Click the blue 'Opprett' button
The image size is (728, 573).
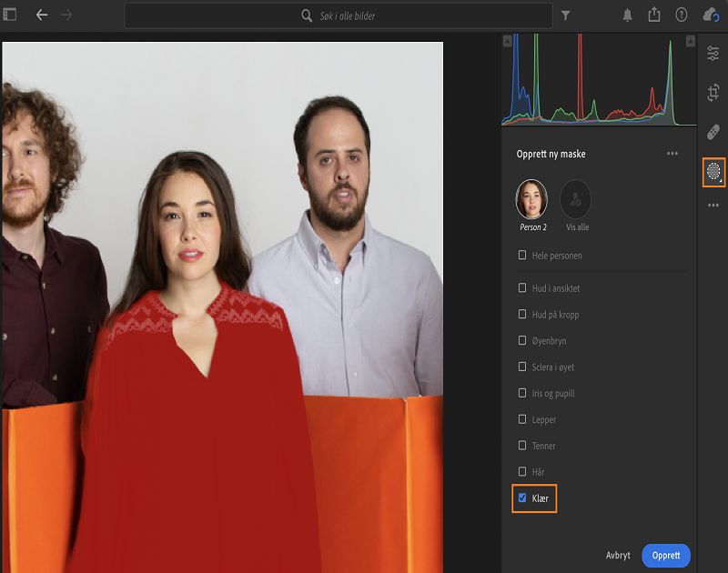pos(666,556)
